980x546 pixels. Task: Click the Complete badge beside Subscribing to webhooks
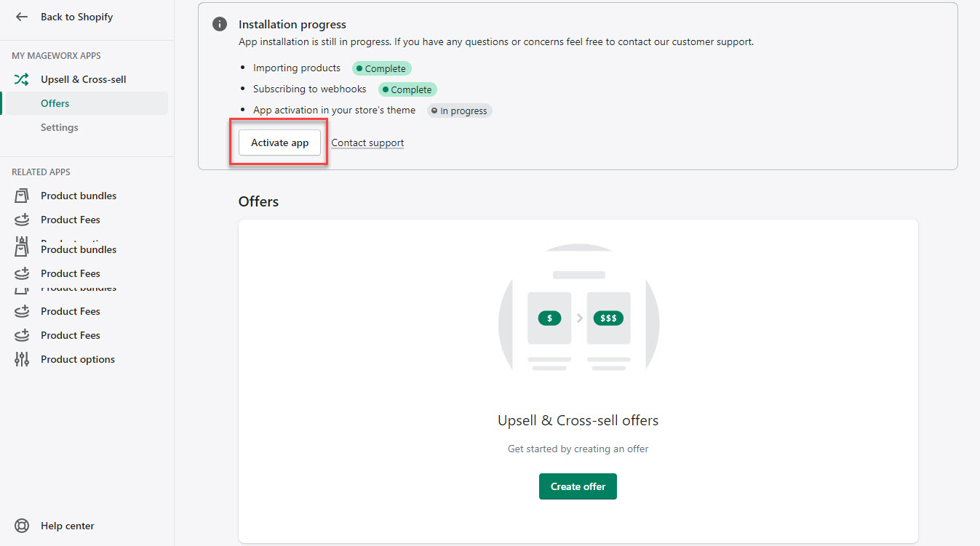click(x=407, y=89)
